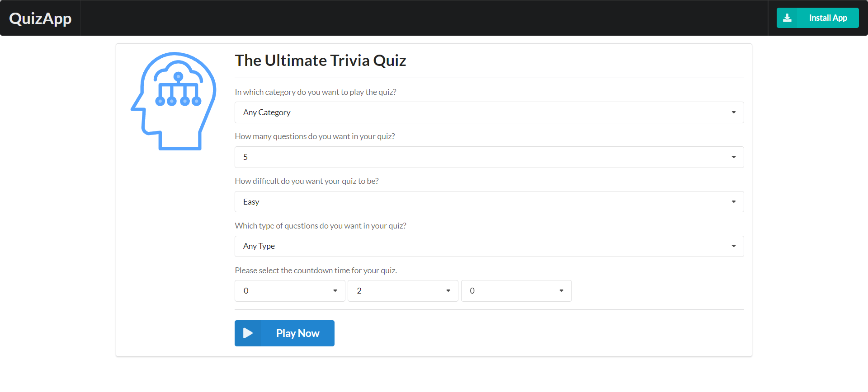Open the first countdown time dropdown
The image size is (868, 392).
pyautogui.click(x=289, y=291)
